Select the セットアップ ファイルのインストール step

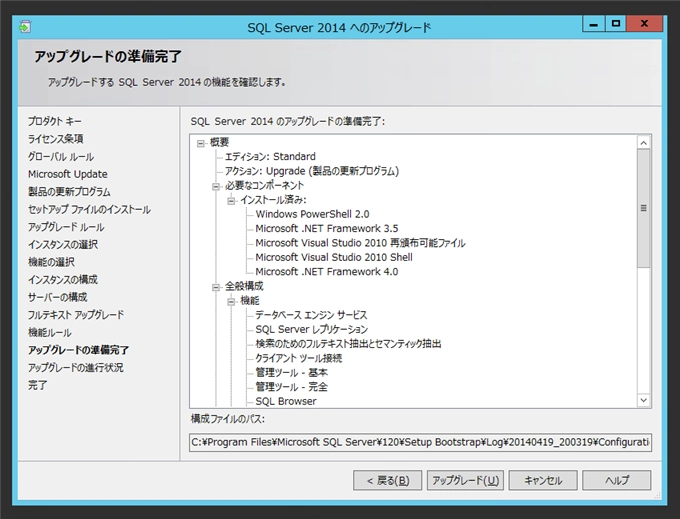(x=89, y=209)
